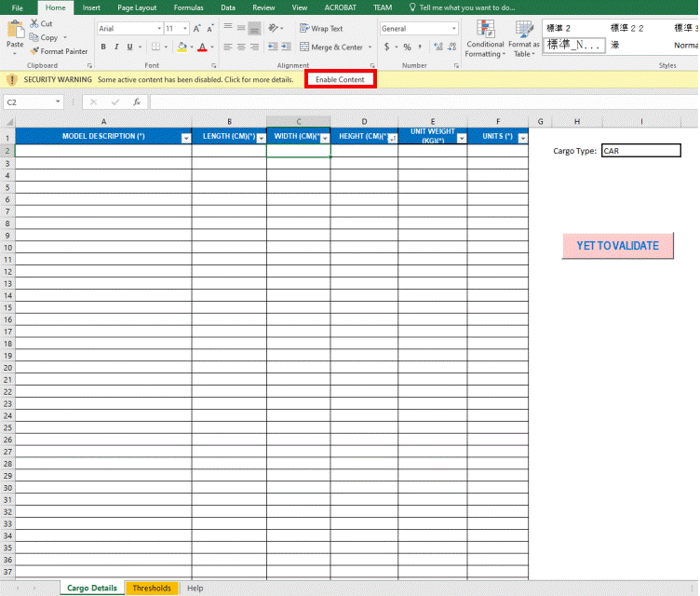
Task: Open the Thresholds sheet tab
Action: pyautogui.click(x=152, y=589)
